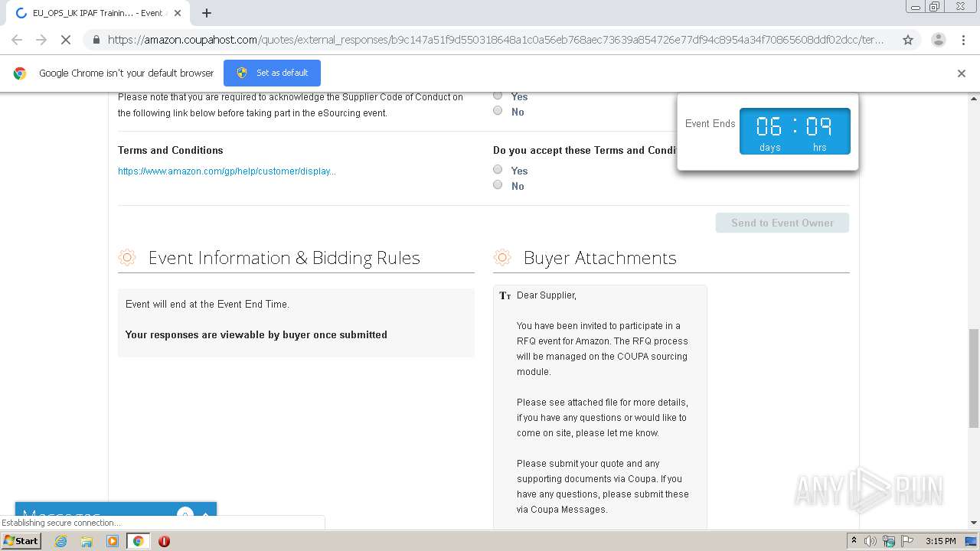
Task: Select Yes to accept Terms and Conditions
Action: coord(498,170)
